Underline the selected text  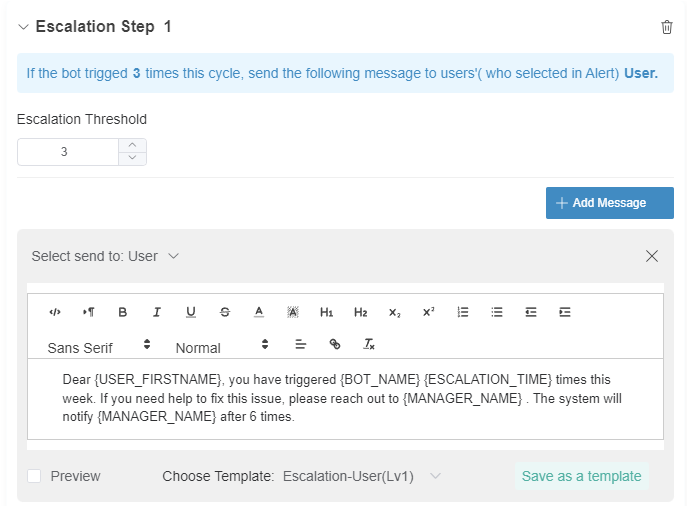click(191, 312)
